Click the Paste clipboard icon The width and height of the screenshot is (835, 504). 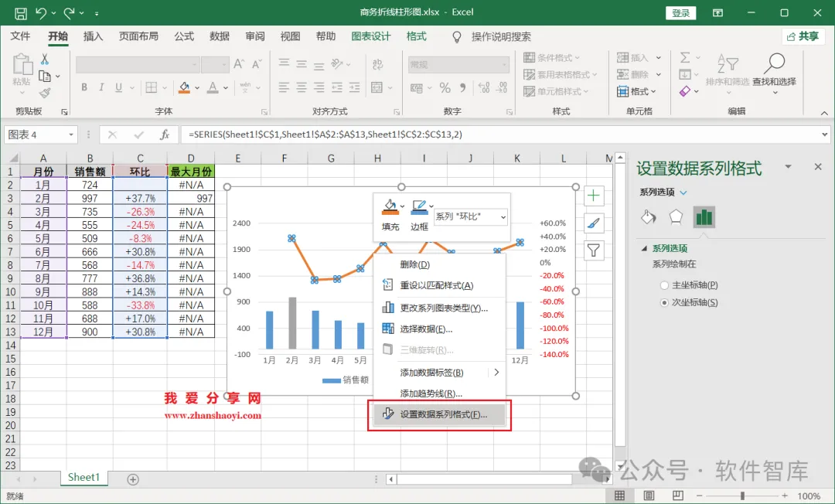point(22,64)
